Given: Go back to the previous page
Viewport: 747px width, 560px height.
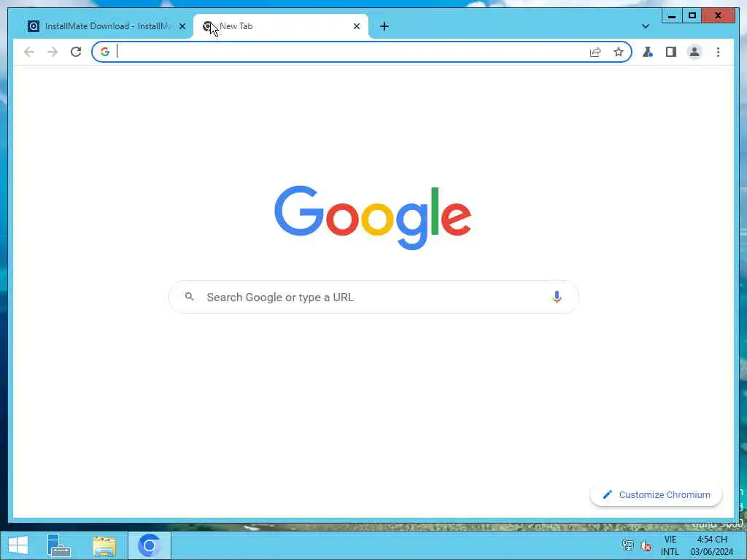Looking at the screenshot, I should coord(29,52).
